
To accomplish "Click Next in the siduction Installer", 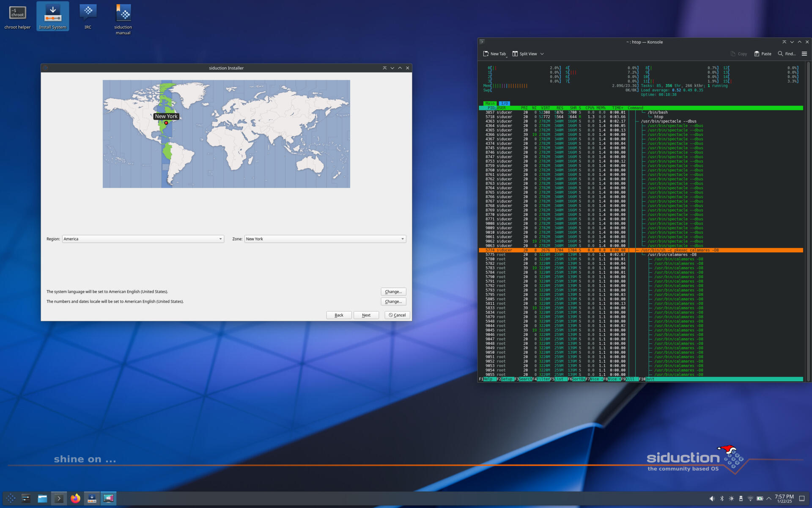I will (366, 315).
